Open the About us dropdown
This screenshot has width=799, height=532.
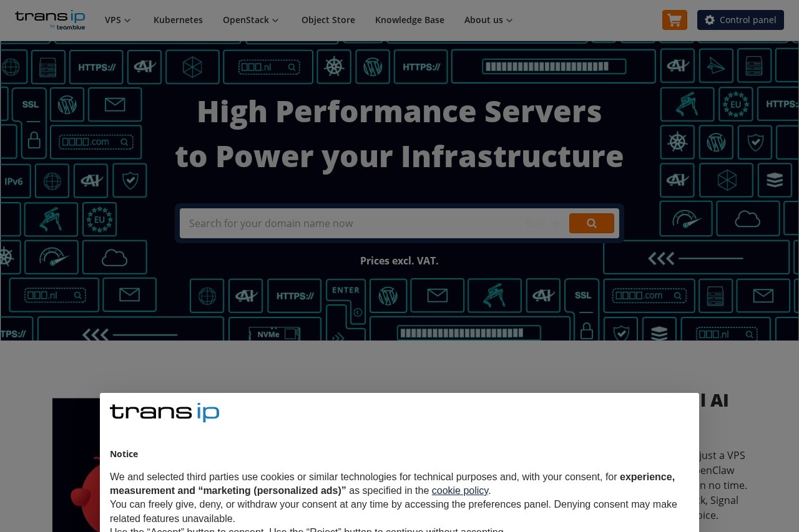pos(489,20)
